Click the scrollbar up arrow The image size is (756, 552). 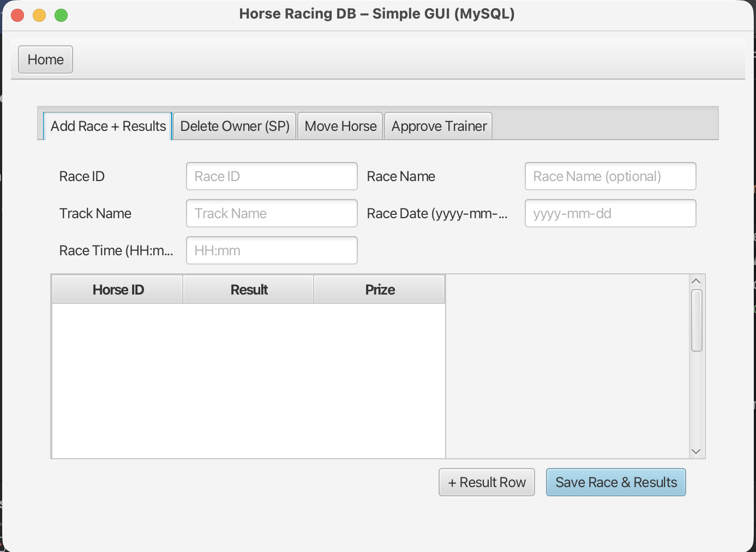[x=696, y=280]
